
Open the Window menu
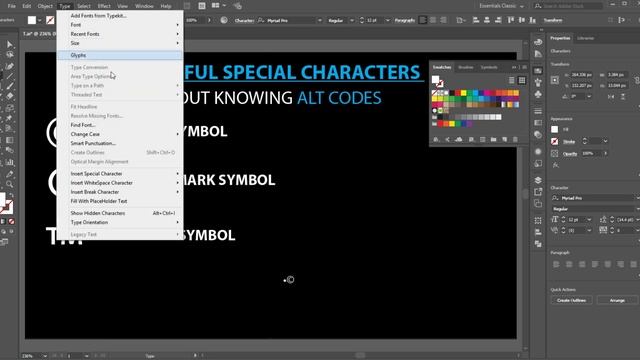[144, 6]
